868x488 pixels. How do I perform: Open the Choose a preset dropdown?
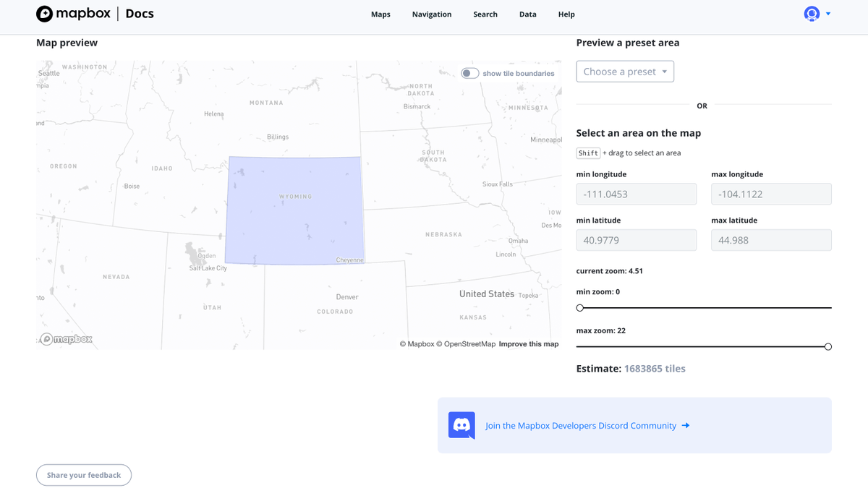coord(625,72)
